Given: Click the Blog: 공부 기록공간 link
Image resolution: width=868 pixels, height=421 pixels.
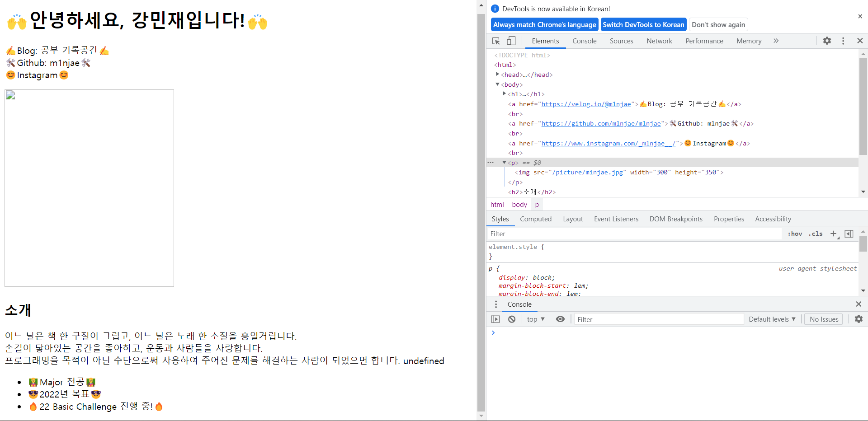Looking at the screenshot, I should point(57,51).
